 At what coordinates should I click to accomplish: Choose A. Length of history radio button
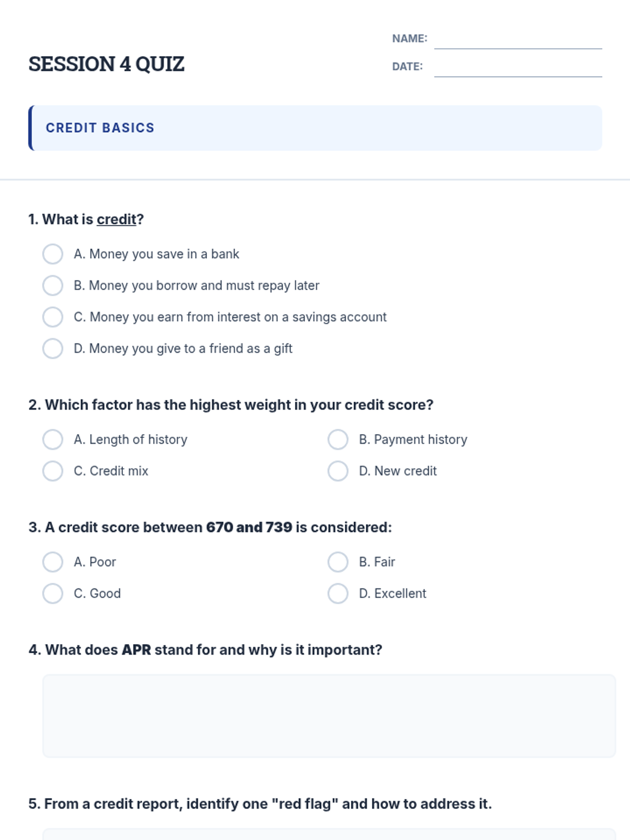[52, 439]
